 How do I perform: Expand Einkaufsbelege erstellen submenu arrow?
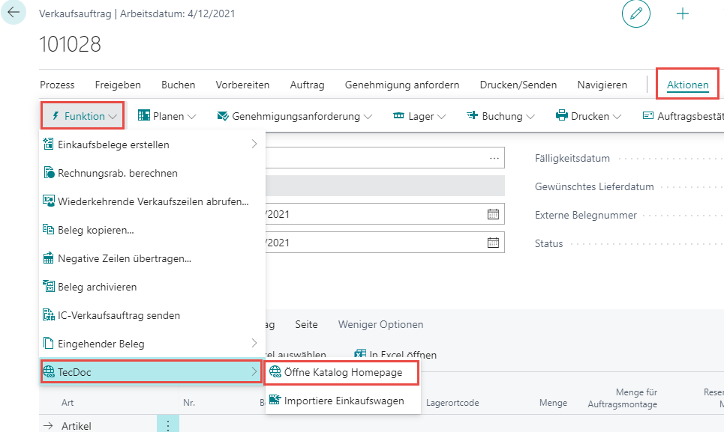tap(254, 144)
